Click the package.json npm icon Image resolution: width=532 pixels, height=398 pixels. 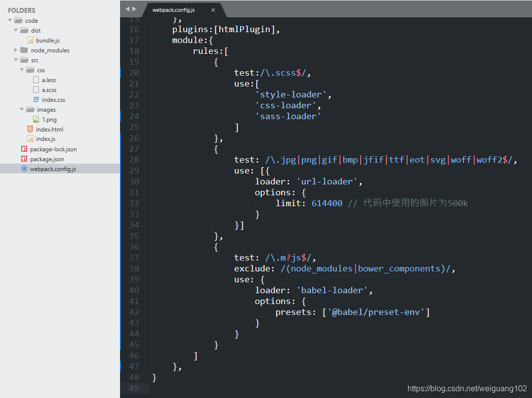tap(24, 159)
